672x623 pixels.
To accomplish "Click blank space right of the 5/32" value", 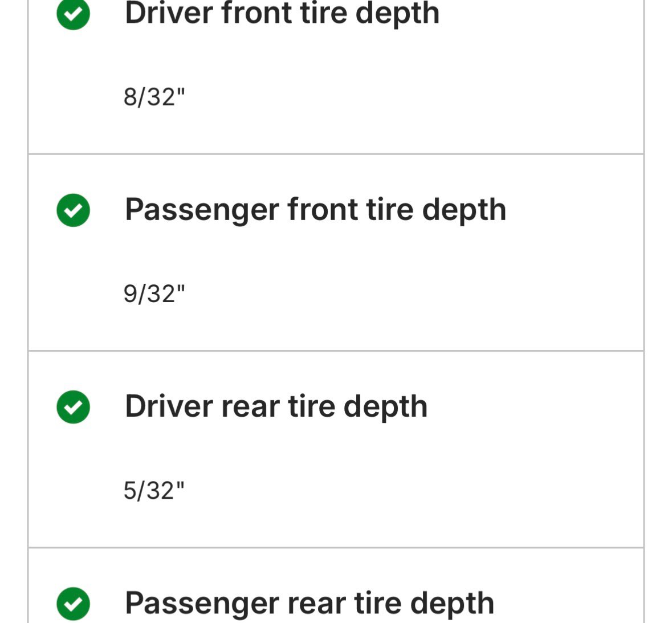I will pos(399,491).
